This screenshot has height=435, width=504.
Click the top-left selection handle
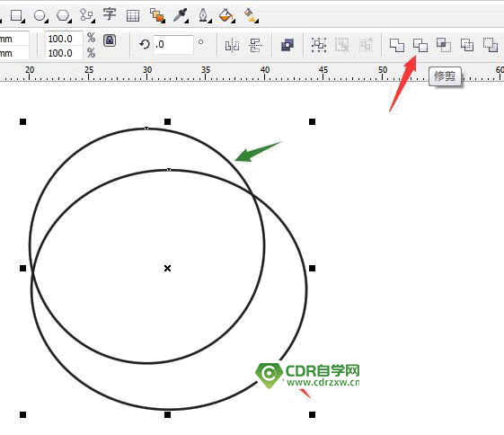22,122
